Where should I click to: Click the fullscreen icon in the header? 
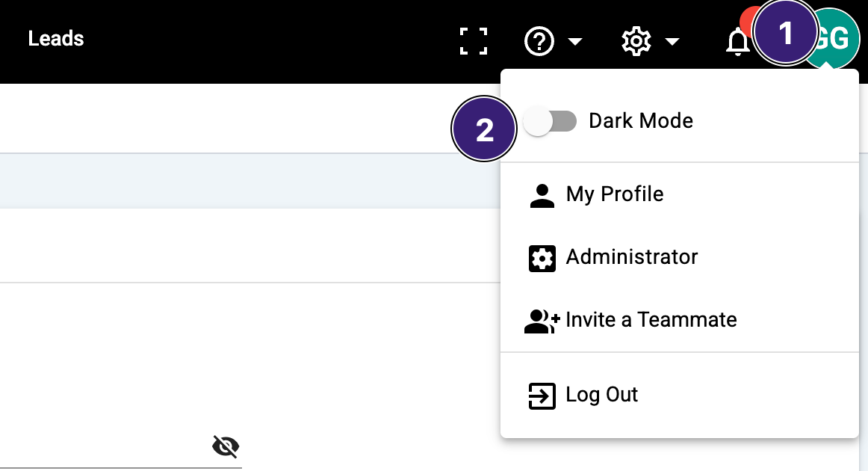pos(473,41)
